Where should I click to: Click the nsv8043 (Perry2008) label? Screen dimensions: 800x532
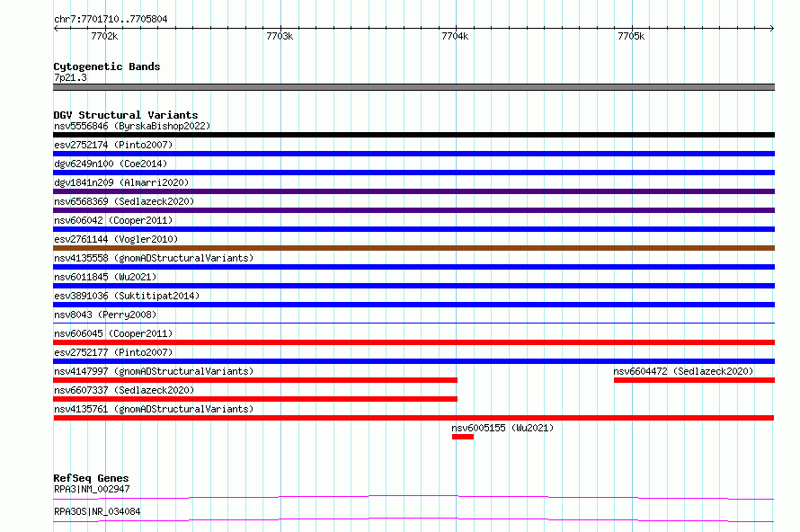click(x=105, y=315)
